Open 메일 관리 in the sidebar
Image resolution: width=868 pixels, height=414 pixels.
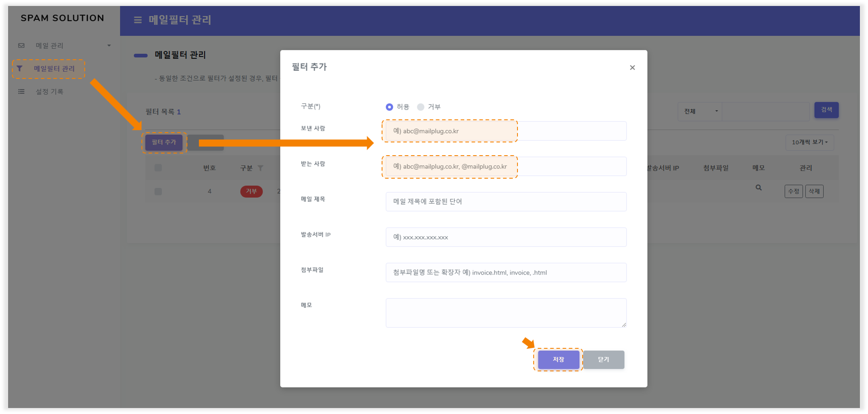coord(49,46)
